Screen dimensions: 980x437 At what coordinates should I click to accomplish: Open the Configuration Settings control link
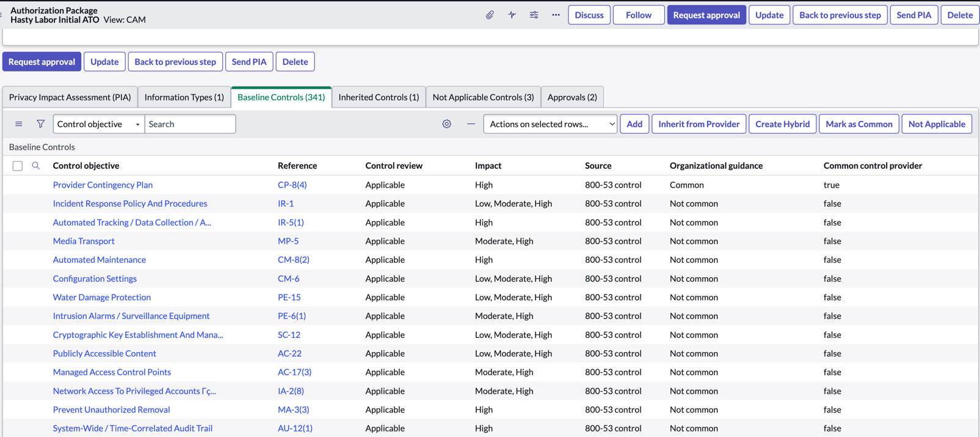(95, 279)
